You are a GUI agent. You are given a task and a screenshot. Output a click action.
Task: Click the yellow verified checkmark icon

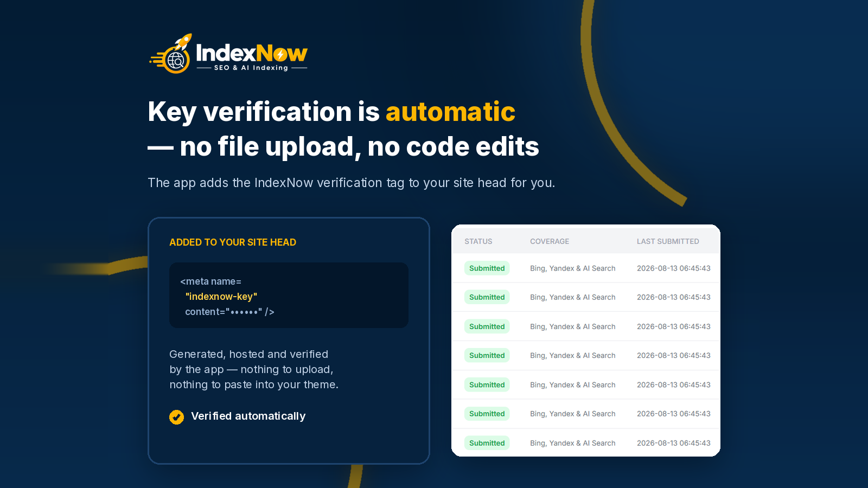[x=176, y=416]
